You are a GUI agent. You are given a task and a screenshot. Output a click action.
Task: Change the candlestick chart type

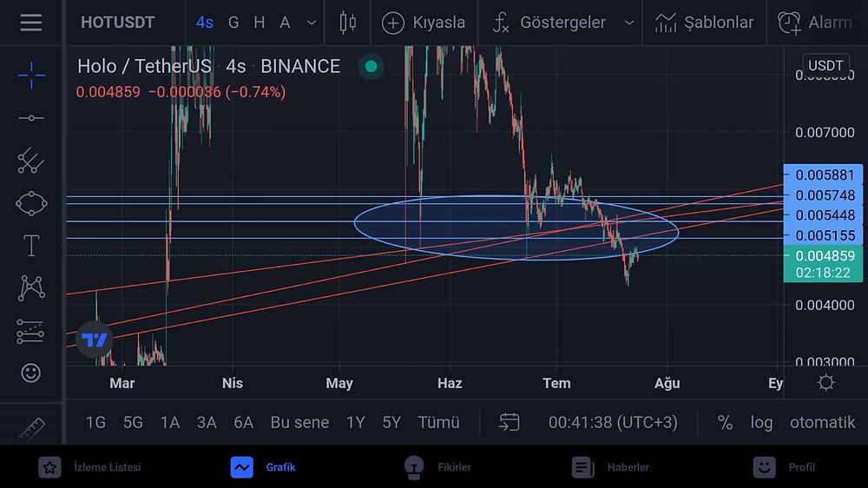[x=348, y=23]
